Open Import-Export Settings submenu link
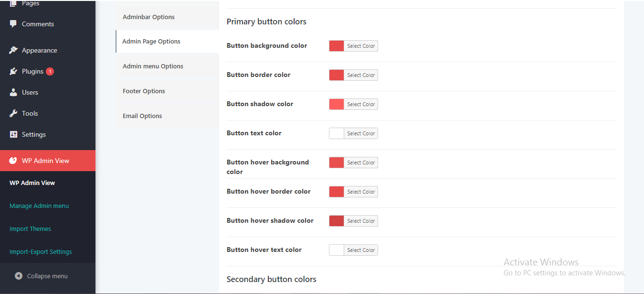 pyautogui.click(x=41, y=252)
